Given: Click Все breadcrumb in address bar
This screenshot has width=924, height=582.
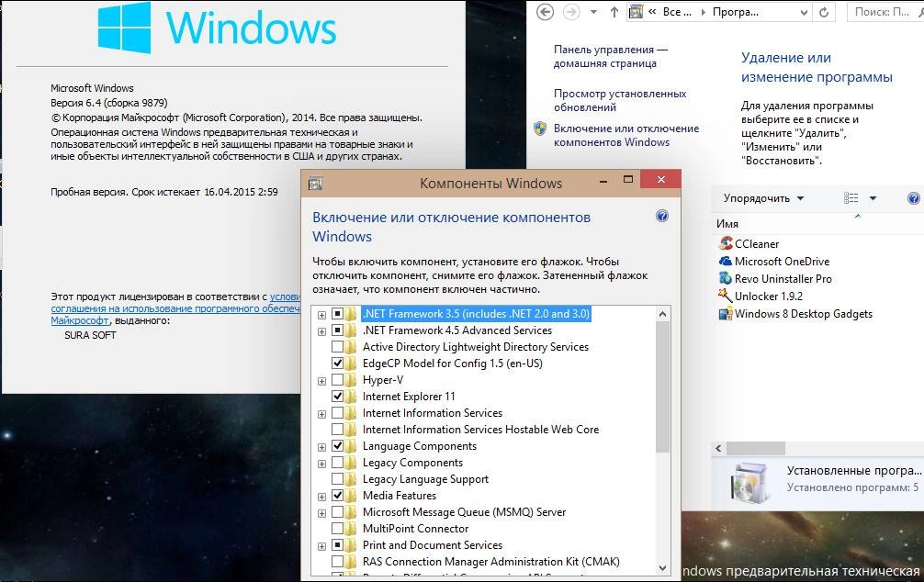Looking at the screenshot, I should pyautogui.click(x=677, y=12).
